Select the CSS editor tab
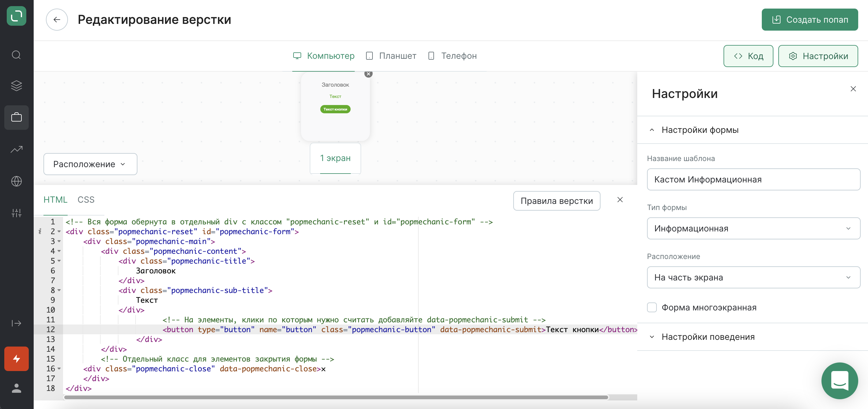Image resolution: width=868 pixels, height=409 pixels. click(x=86, y=200)
